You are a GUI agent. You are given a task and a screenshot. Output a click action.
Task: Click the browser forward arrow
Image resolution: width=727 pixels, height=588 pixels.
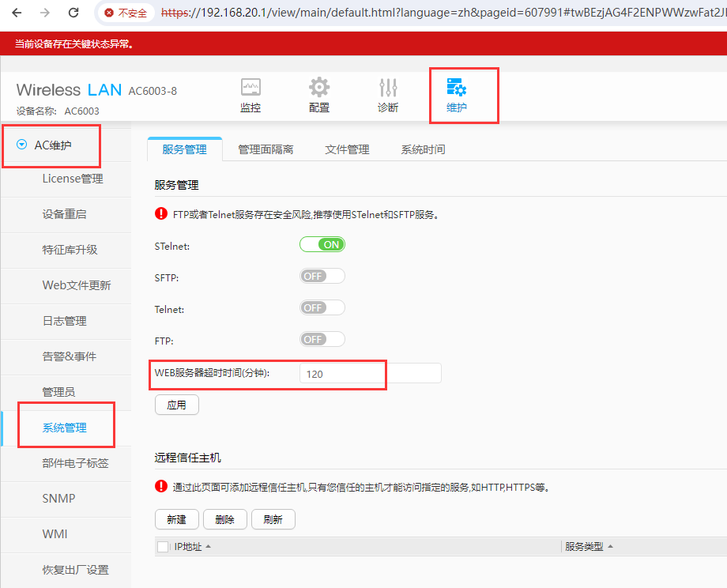(x=45, y=13)
